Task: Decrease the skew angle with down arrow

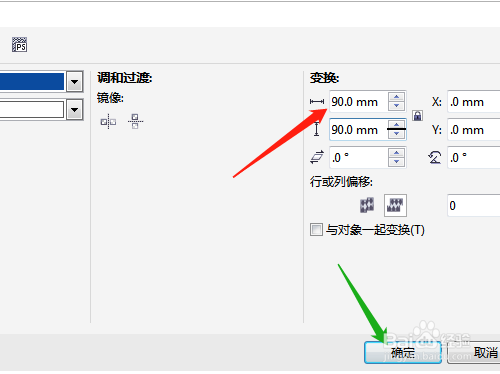Action: pyautogui.click(x=396, y=162)
